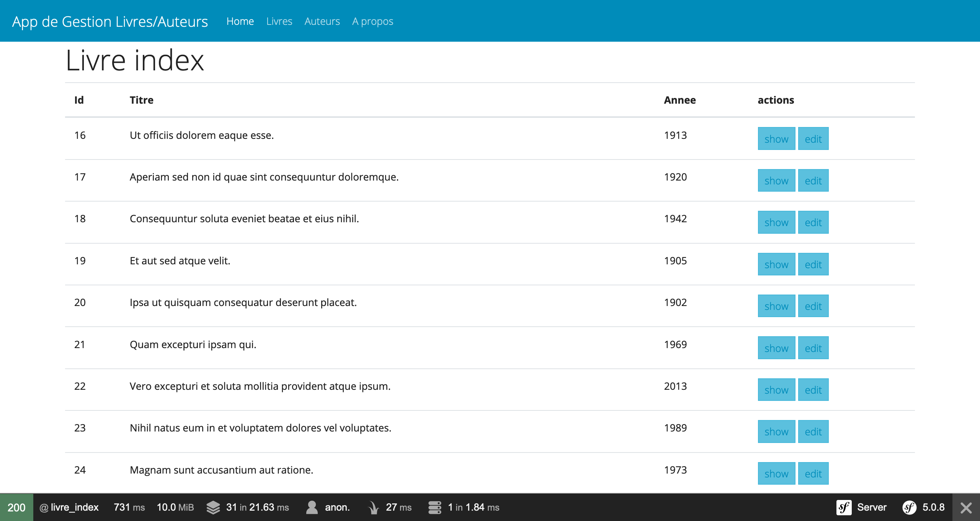980x521 pixels.
Task: Open the Auteurs menu item
Action: click(x=322, y=21)
